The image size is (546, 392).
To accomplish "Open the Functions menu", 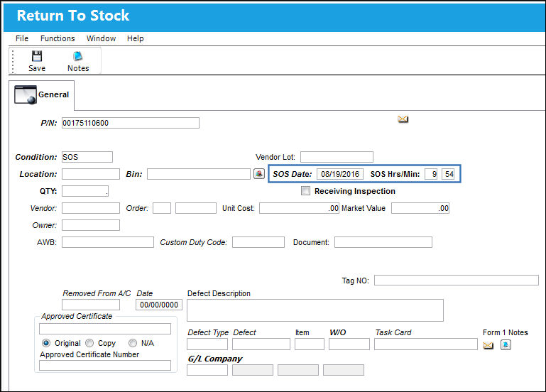I will [58, 38].
